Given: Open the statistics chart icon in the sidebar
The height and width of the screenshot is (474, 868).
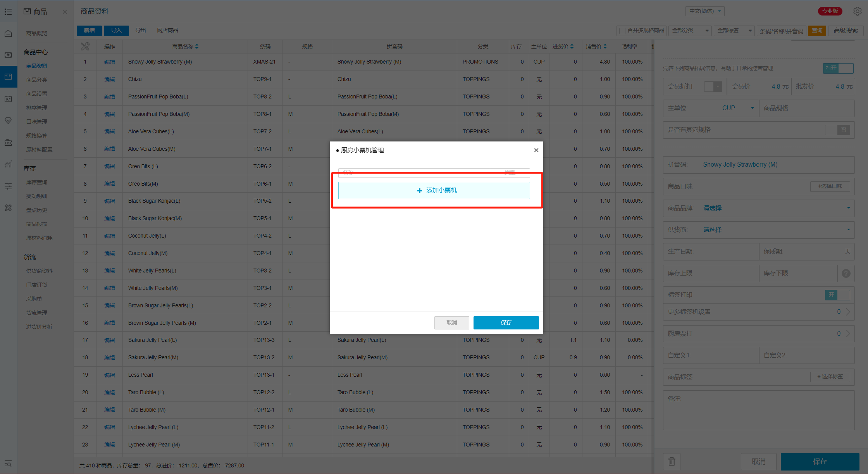Looking at the screenshot, I should tap(8, 164).
